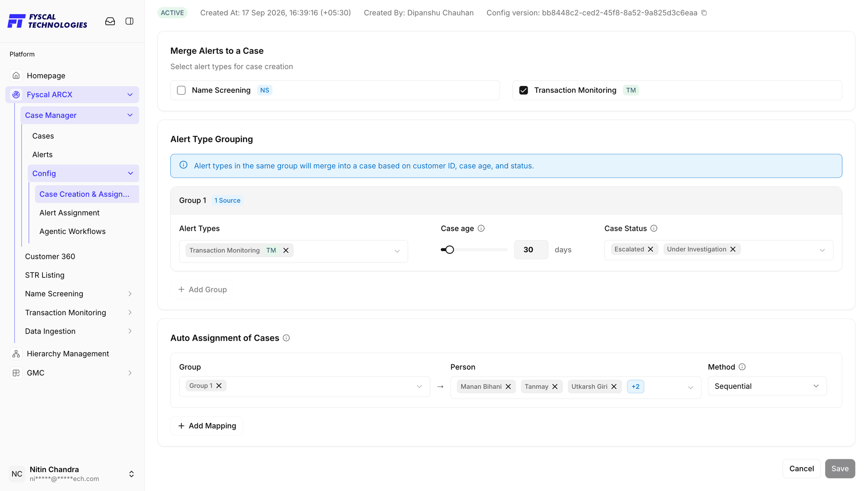
Task: Click the Hierarchy Management icon
Action: [16, 354]
